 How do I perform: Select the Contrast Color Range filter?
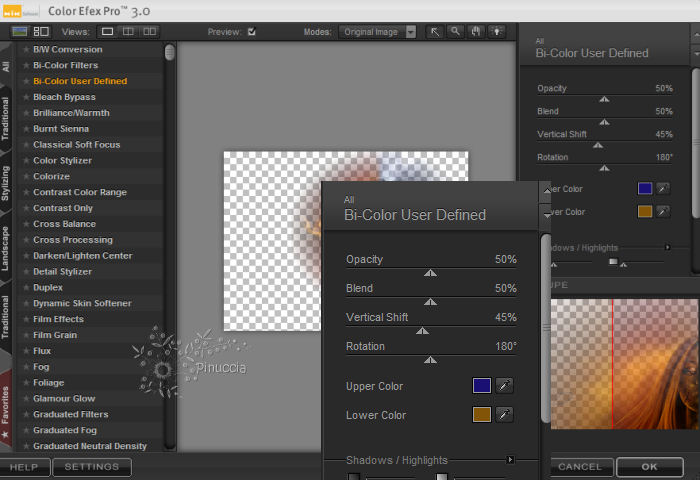(80, 192)
